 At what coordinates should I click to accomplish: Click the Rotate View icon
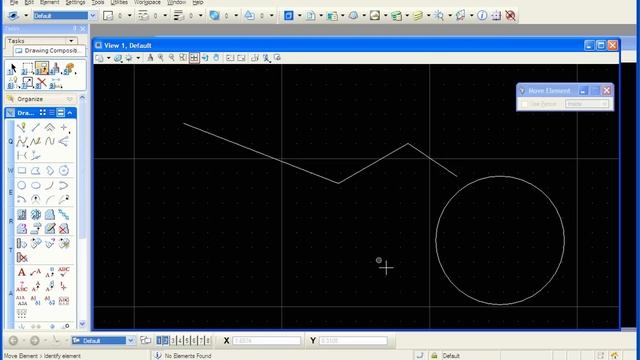[205, 58]
